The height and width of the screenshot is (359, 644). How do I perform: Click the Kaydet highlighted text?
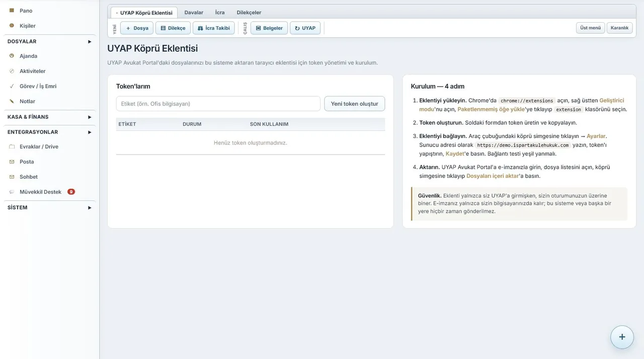[x=455, y=154]
